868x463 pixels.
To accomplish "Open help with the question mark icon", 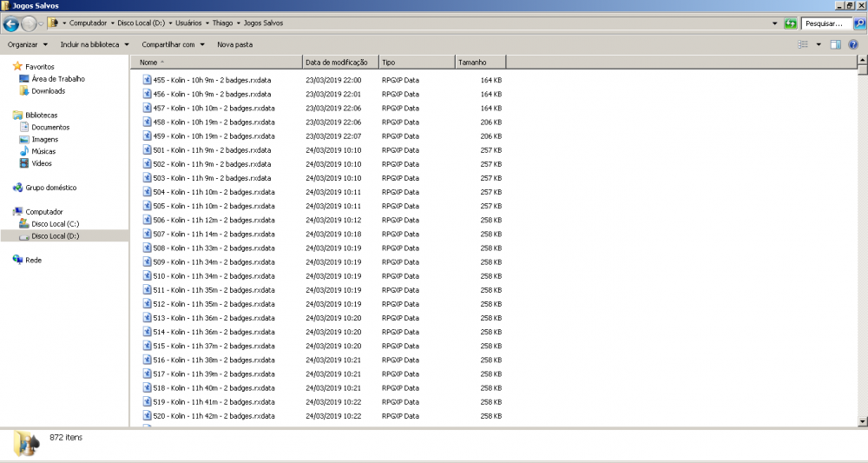I will 856,44.
